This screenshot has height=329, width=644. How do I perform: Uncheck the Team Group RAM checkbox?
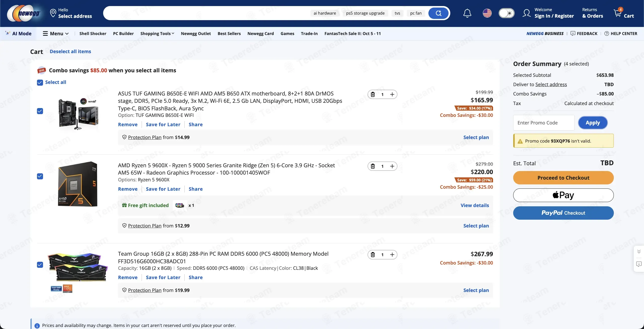point(40,265)
